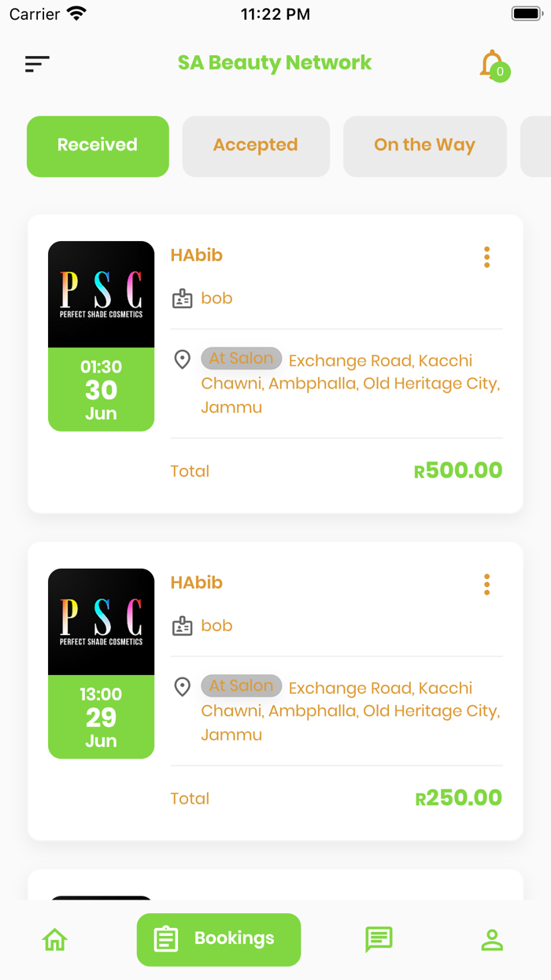Tap the Bookings button in the bottom bar
This screenshot has height=980, width=551.
point(219,939)
